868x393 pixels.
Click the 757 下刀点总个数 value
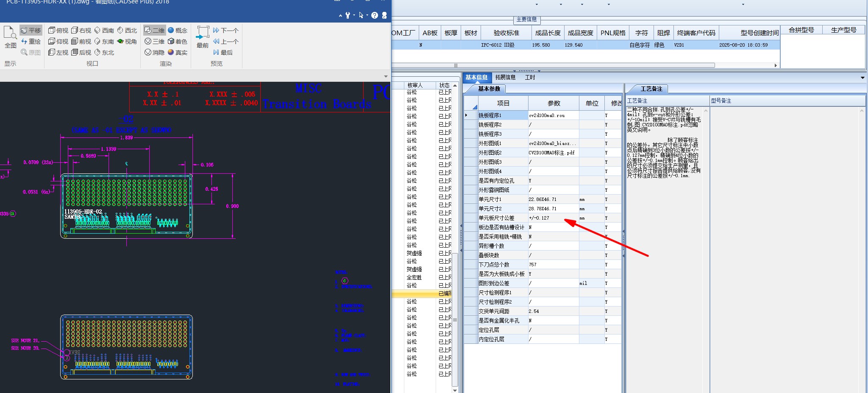tap(554, 265)
